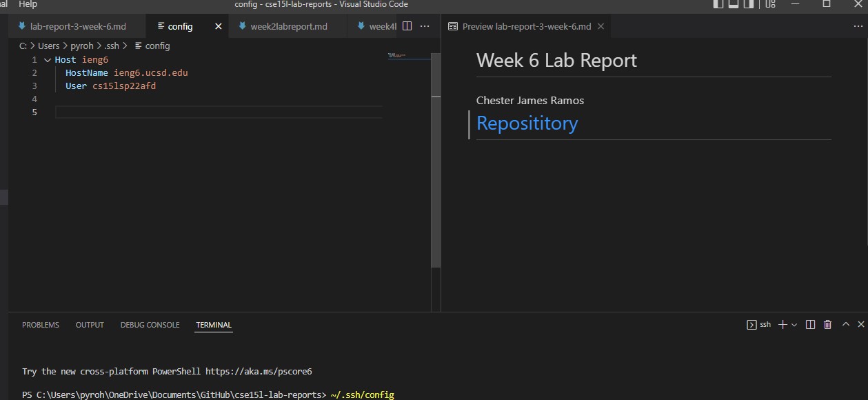The image size is (868, 400).
Task: Kill the terminal with trash icon
Action: pos(828,324)
